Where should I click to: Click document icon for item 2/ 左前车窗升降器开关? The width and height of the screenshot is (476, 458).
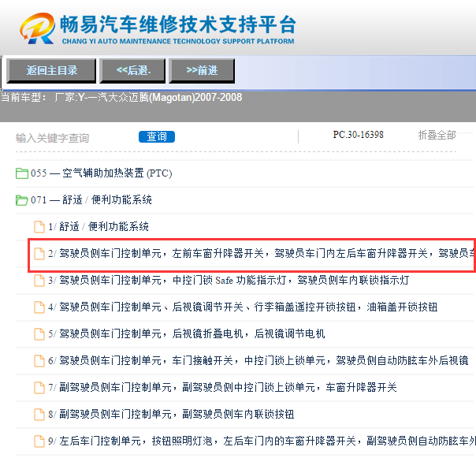39,254
